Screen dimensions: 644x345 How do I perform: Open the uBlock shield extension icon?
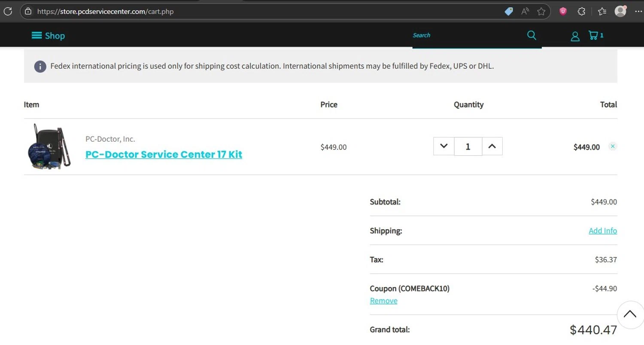pos(563,12)
